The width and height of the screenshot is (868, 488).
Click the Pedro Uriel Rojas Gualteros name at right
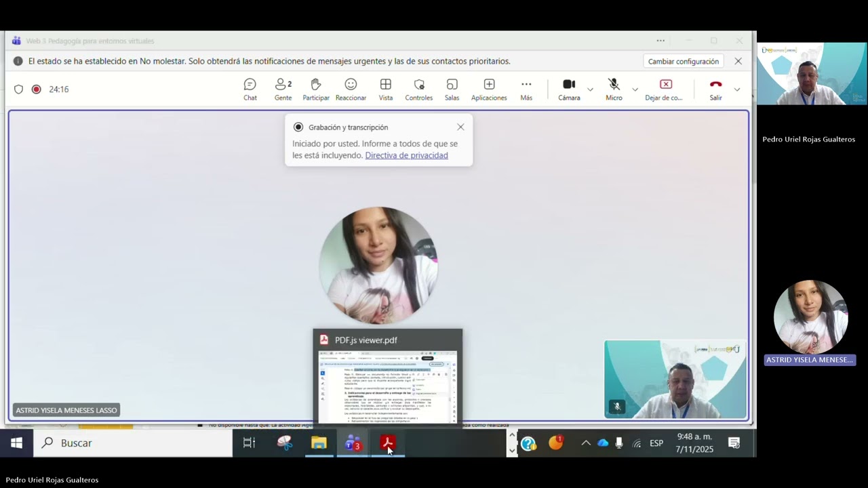[x=808, y=139]
